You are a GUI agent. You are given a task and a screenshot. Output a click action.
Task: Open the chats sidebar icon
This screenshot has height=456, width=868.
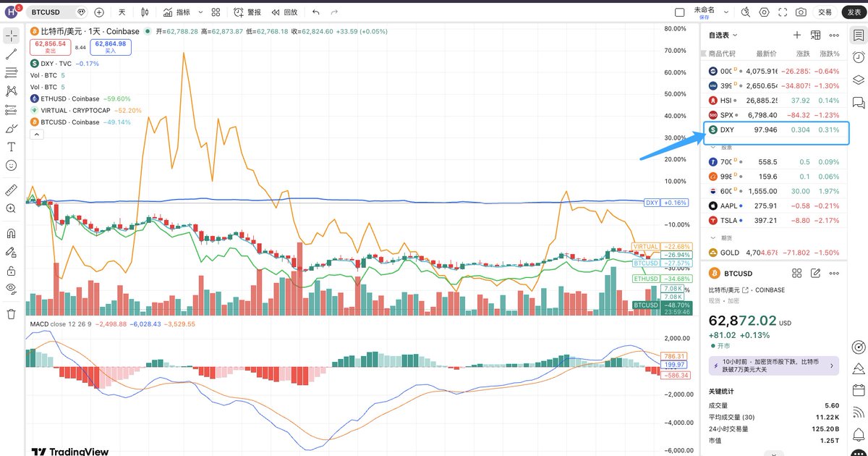[x=858, y=102]
